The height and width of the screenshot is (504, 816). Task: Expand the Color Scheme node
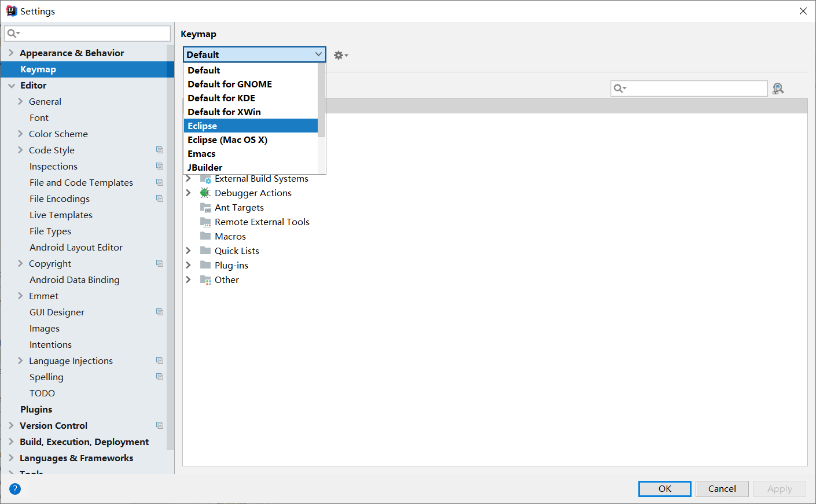(x=20, y=134)
